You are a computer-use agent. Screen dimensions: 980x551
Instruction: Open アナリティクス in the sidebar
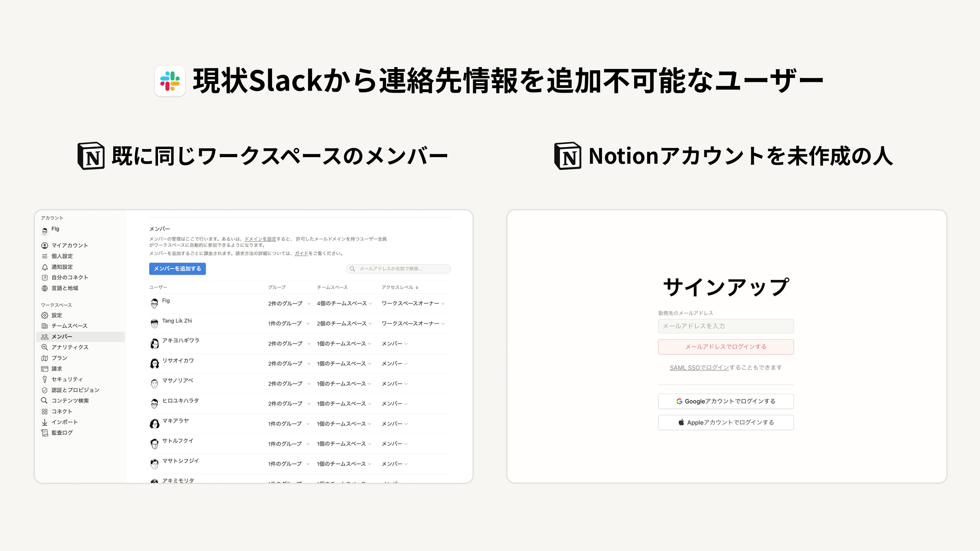pyautogui.click(x=70, y=347)
